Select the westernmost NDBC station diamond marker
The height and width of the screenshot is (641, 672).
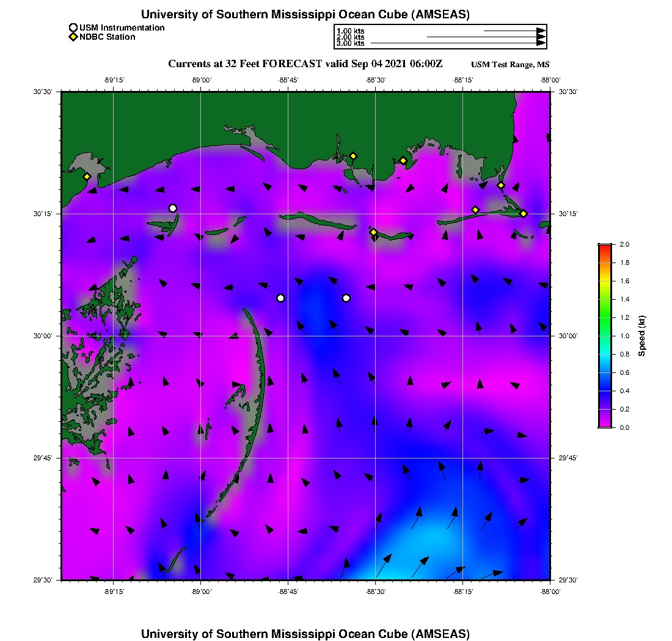(x=87, y=176)
